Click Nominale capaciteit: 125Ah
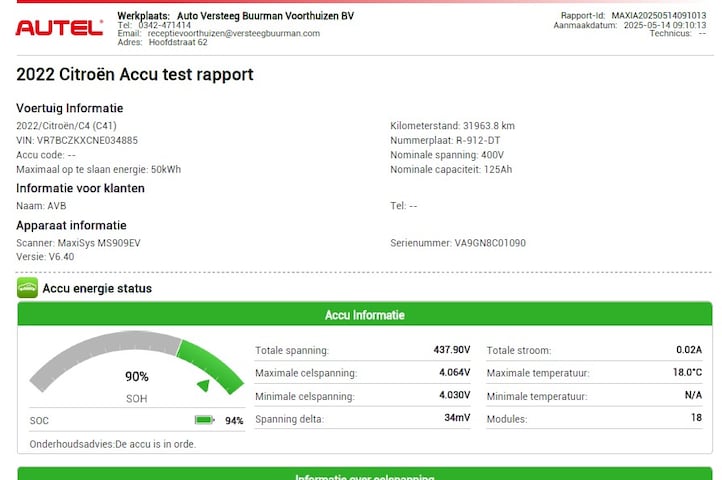The width and height of the screenshot is (722, 480). 451,170
